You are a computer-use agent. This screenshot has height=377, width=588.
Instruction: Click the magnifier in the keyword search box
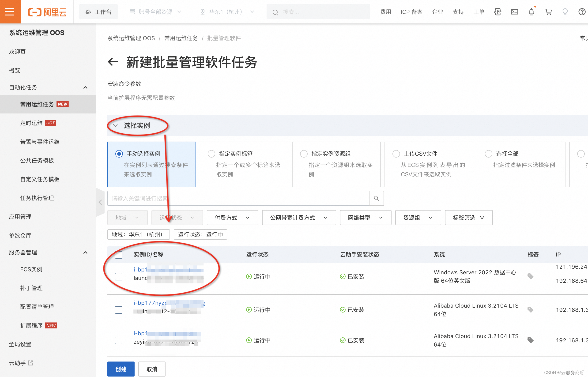coord(376,198)
